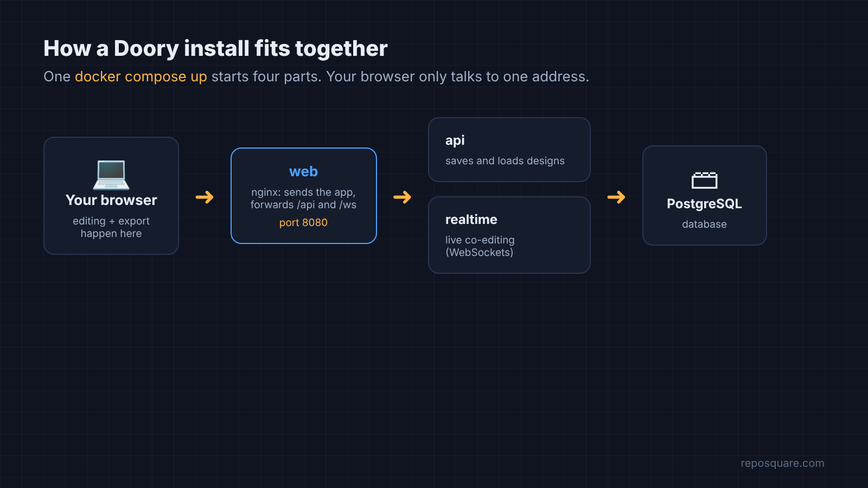Click the 'database' caption under PostgreSQL
Screen dimensions: 868x488
coord(704,224)
